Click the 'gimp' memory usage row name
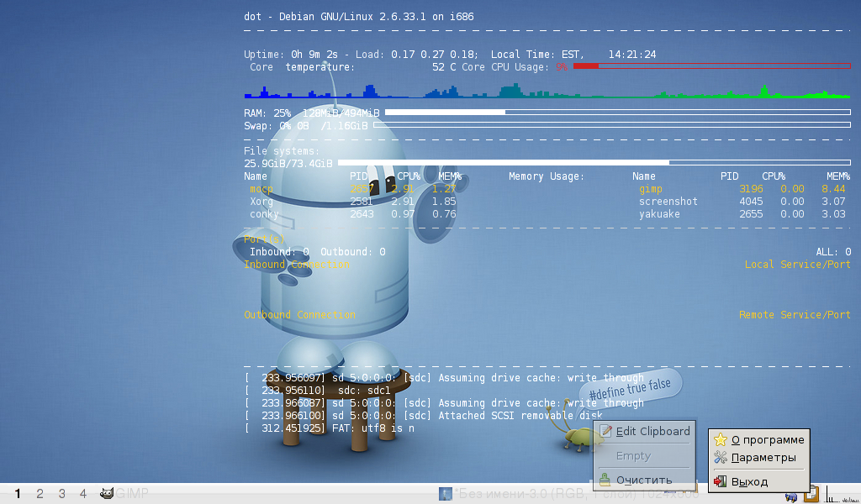861x504 pixels. 651,189
